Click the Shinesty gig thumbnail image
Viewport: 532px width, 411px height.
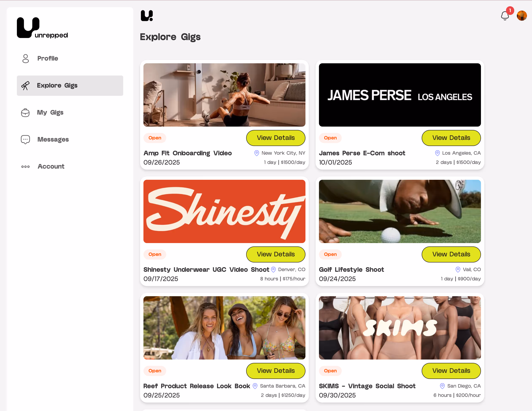coord(224,211)
